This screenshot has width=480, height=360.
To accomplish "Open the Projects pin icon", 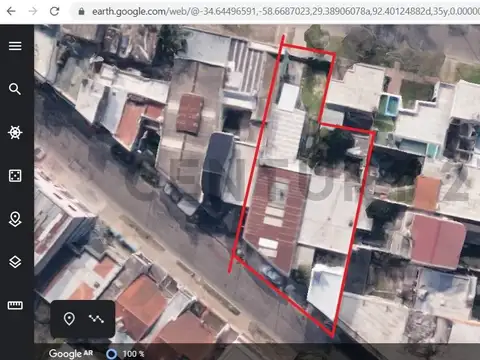I will coord(15,219).
